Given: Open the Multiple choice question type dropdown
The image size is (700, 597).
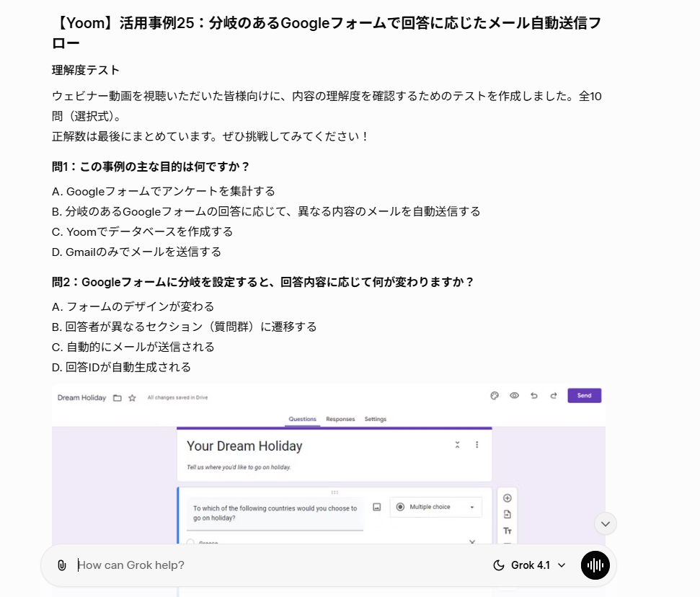Looking at the screenshot, I should (435, 508).
